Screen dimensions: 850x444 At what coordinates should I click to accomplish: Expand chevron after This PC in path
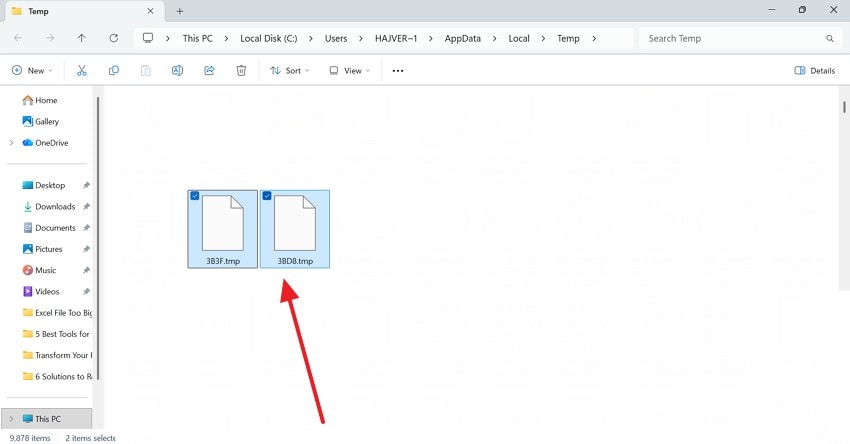pos(226,38)
